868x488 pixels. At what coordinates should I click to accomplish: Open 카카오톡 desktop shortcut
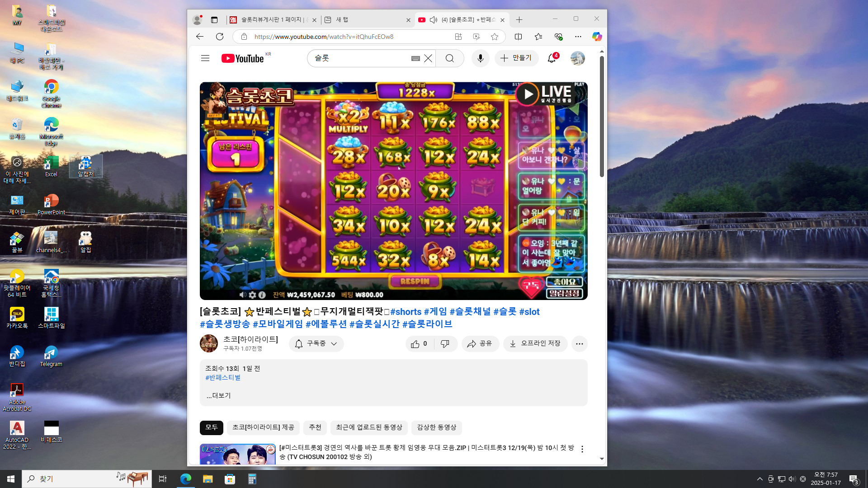tap(17, 318)
